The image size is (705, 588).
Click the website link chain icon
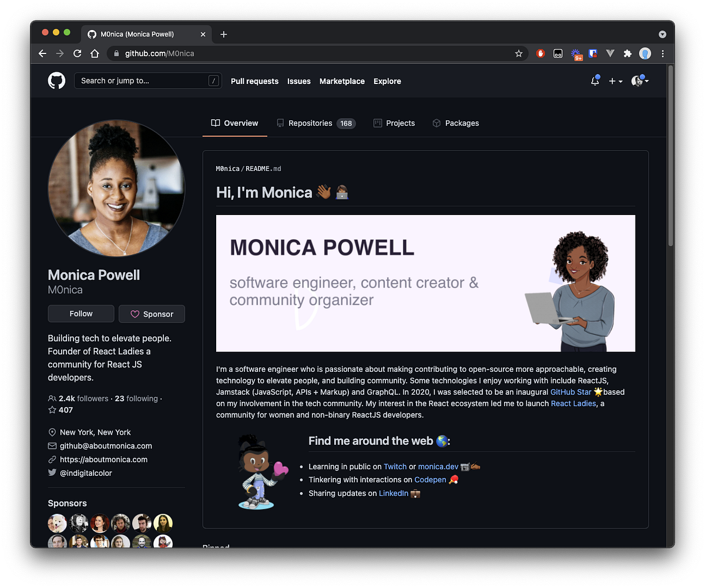tap(52, 459)
